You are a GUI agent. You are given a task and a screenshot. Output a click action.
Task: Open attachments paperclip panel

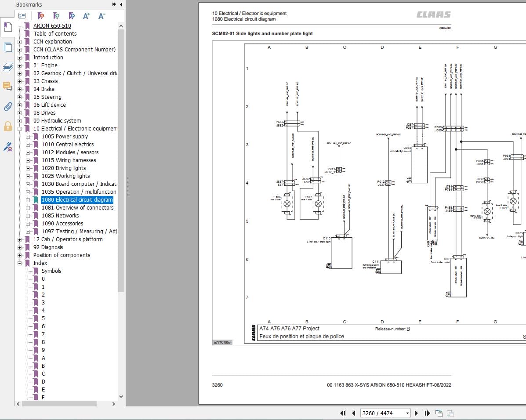point(8,106)
